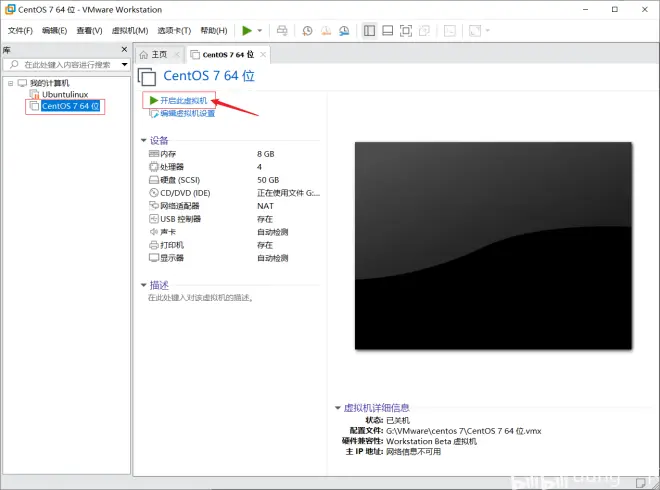Close the library panel
660x490 pixels.
(124, 49)
